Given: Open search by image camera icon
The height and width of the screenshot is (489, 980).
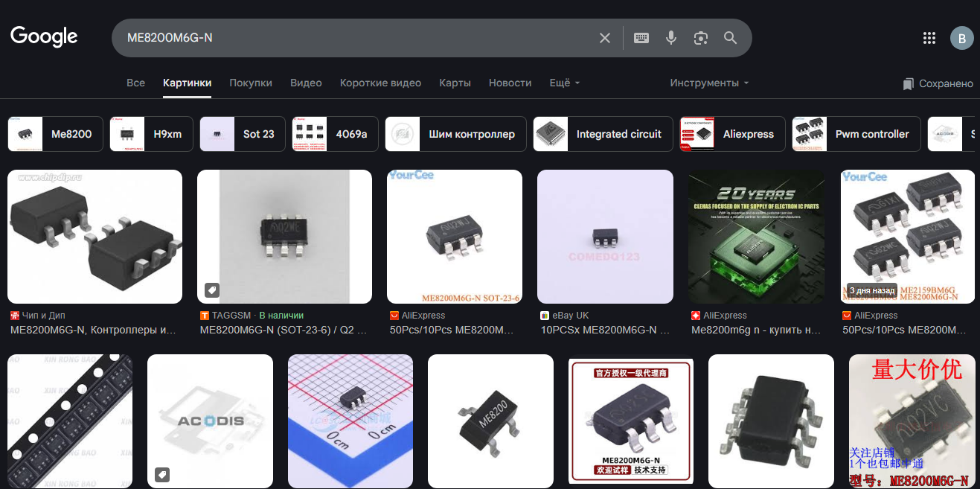Looking at the screenshot, I should point(700,38).
